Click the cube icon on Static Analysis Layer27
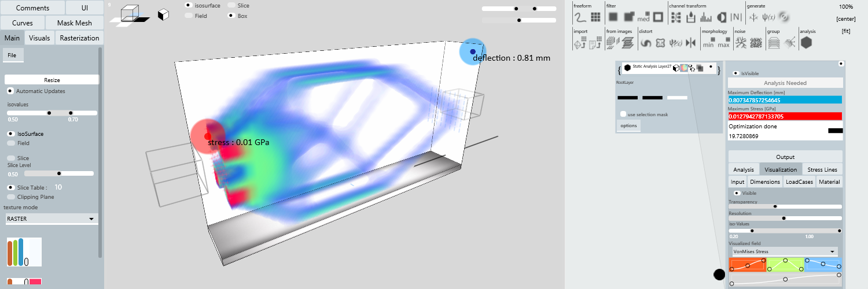This screenshot has width=868, height=289. [x=675, y=68]
